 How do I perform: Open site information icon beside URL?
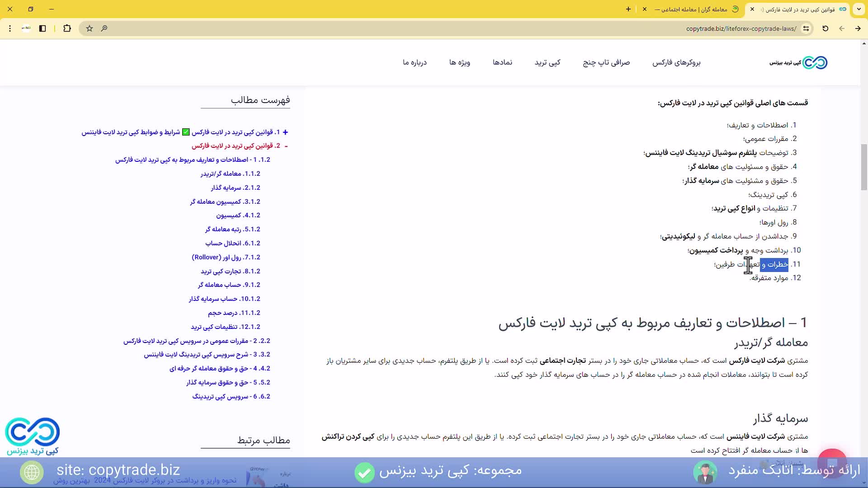coord(806,28)
